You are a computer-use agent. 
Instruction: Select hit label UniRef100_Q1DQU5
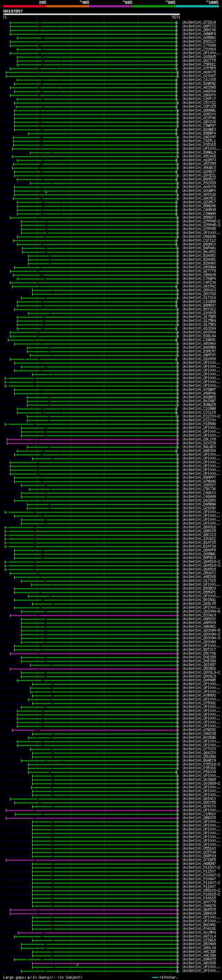click(x=199, y=57)
